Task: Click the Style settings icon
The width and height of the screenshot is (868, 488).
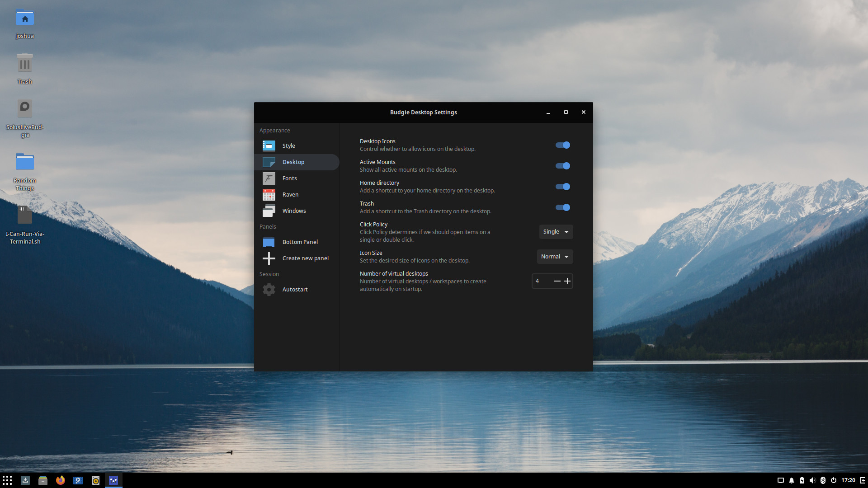Action: click(269, 145)
